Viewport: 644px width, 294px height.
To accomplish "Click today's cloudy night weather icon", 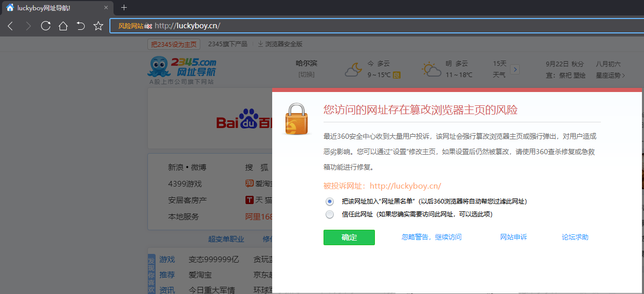I will click(353, 69).
